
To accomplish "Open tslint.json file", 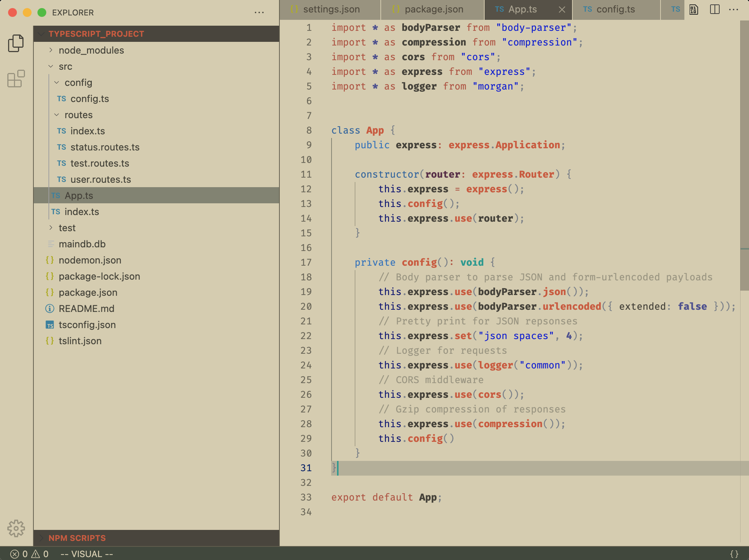I will 156,341.
